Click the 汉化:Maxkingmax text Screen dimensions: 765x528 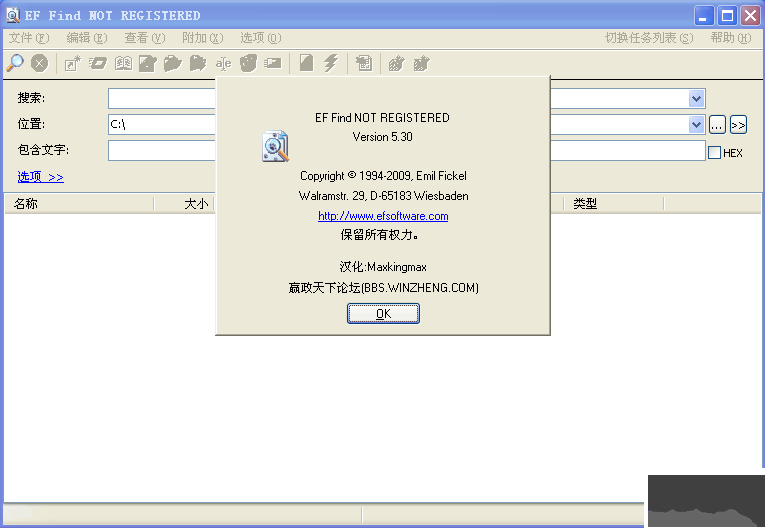383,267
